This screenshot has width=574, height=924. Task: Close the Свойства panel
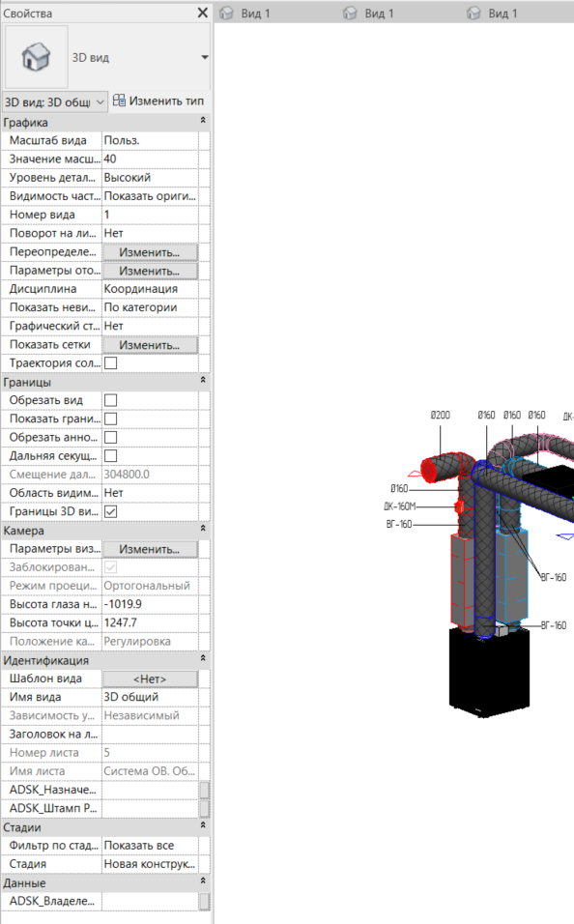click(202, 13)
